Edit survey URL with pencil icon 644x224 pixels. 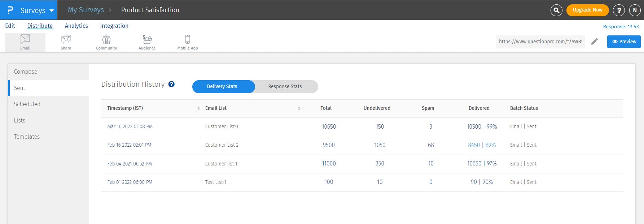[x=595, y=42]
